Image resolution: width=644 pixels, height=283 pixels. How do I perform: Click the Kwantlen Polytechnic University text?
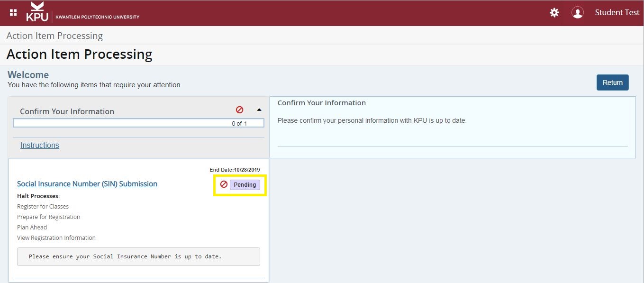tap(97, 17)
